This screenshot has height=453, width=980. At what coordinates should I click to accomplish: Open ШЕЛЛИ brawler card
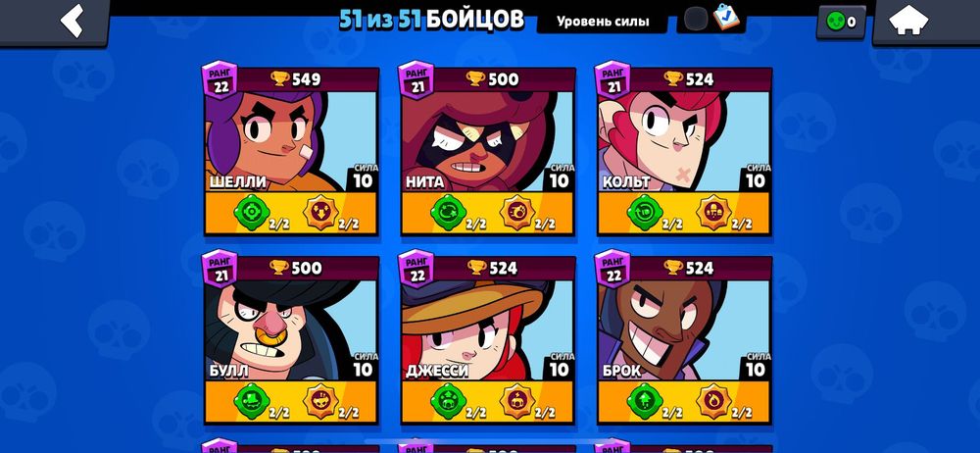click(x=291, y=151)
